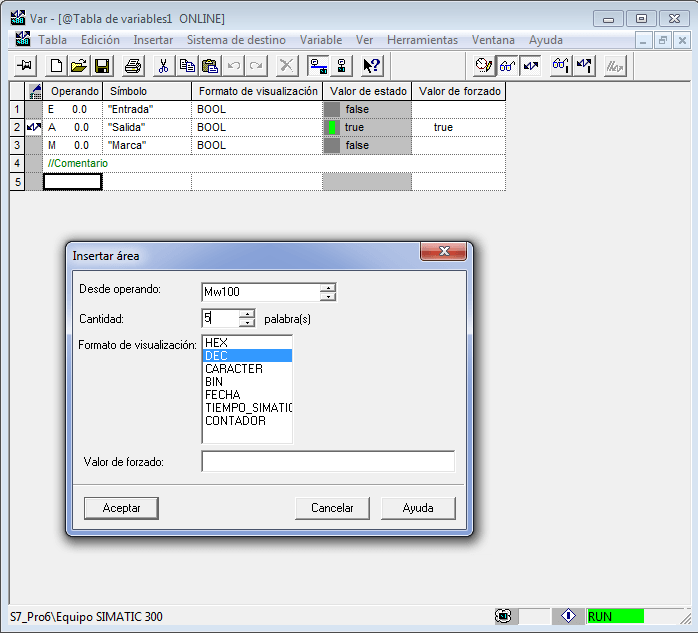Click the network status icon in status bar
This screenshot has width=698, height=635.
[503, 616]
